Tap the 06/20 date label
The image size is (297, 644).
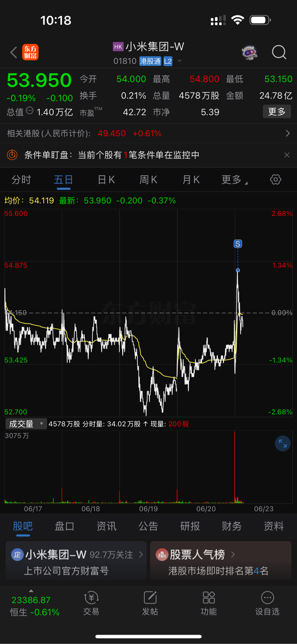[206, 509]
